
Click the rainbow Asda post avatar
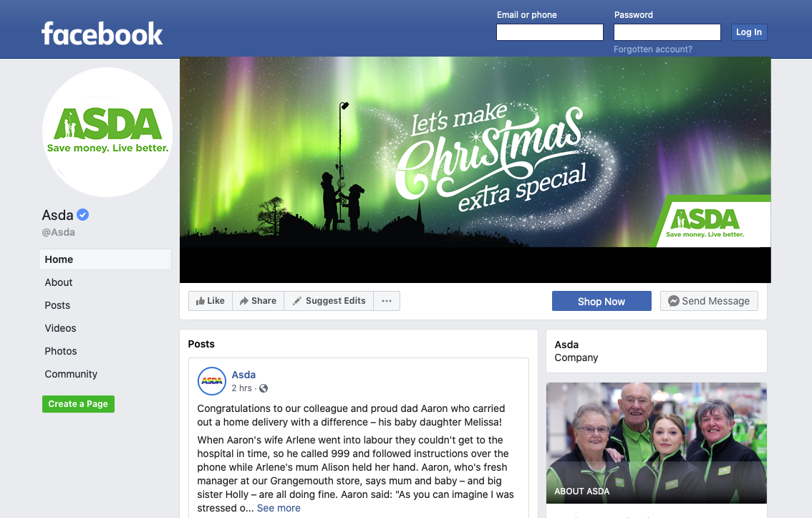point(212,380)
